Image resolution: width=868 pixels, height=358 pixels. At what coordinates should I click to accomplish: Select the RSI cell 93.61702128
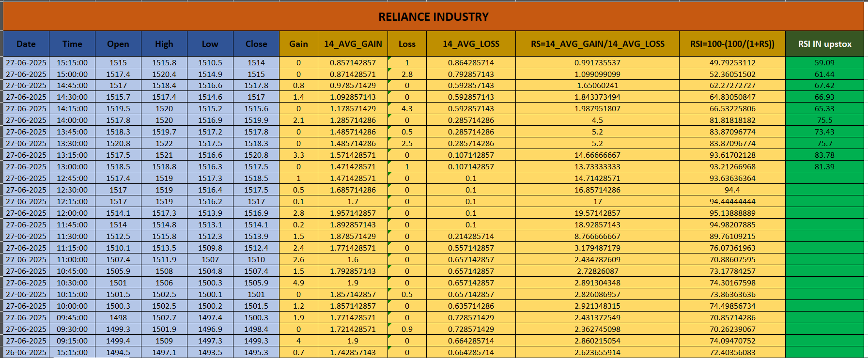coord(732,155)
